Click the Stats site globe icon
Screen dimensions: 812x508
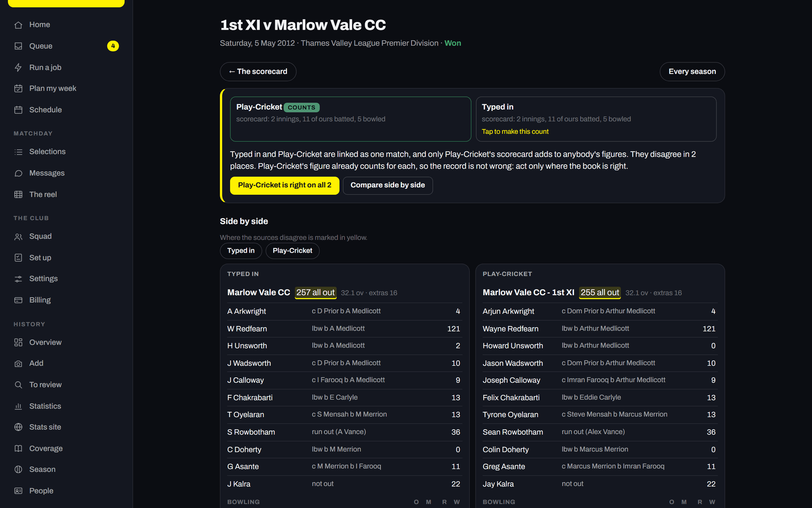(18, 427)
